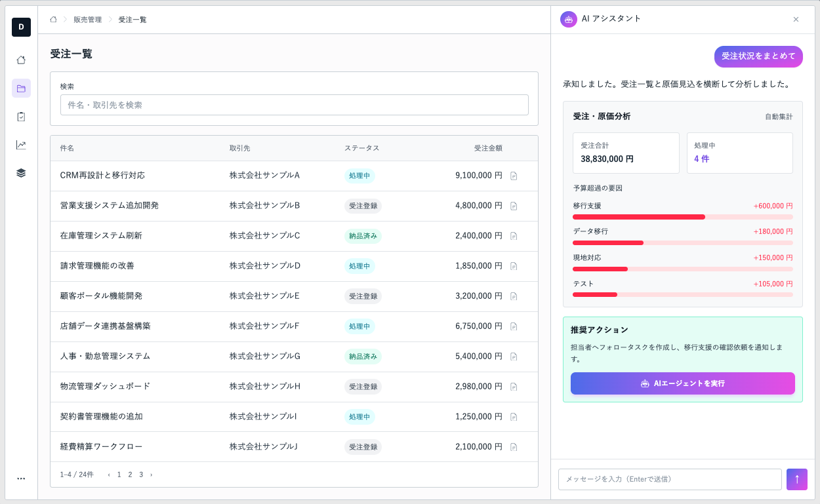
Task: Click the 販売管理 breadcrumb
Action: [88, 20]
